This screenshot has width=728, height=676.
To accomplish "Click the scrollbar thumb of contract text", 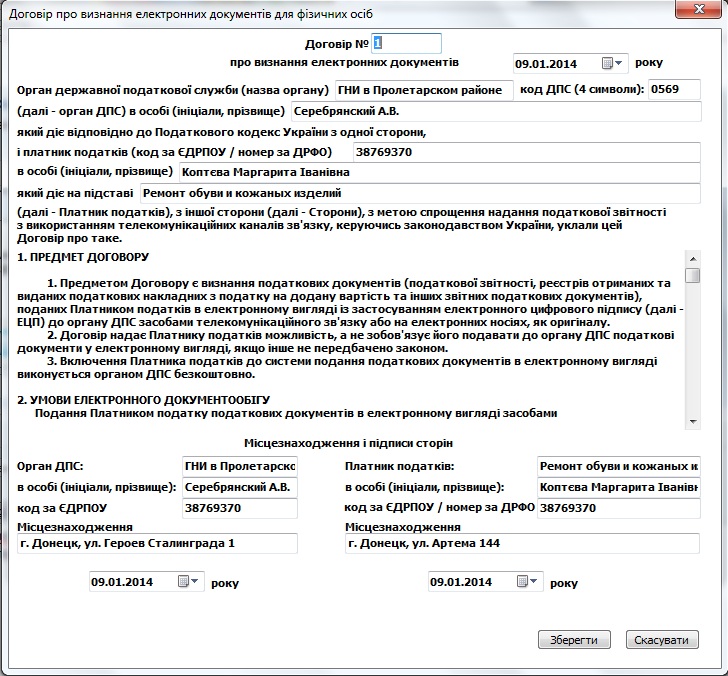I will tap(692, 275).
